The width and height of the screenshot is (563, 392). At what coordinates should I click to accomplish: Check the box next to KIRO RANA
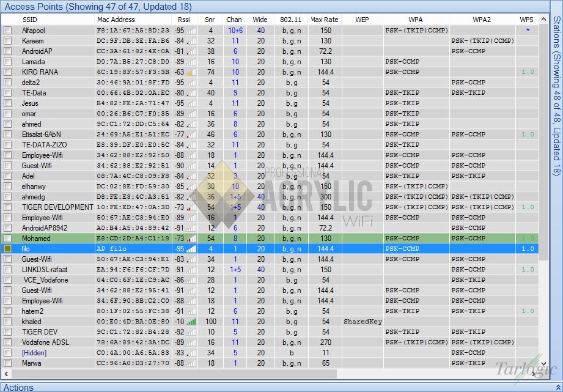(x=7, y=72)
